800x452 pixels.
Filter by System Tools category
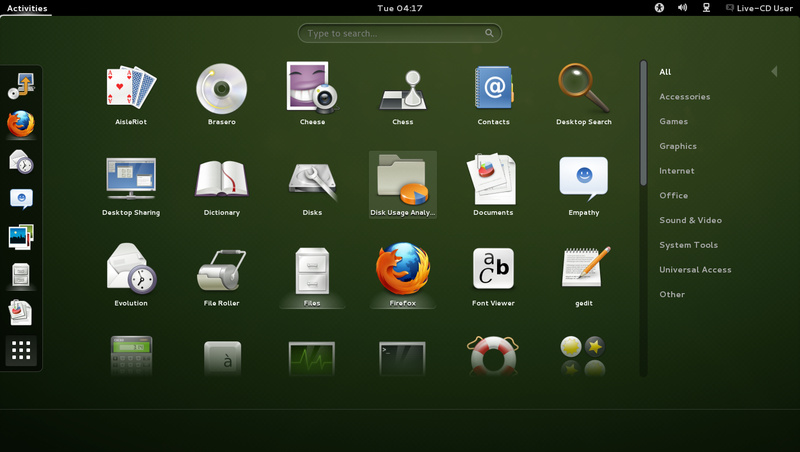click(688, 245)
